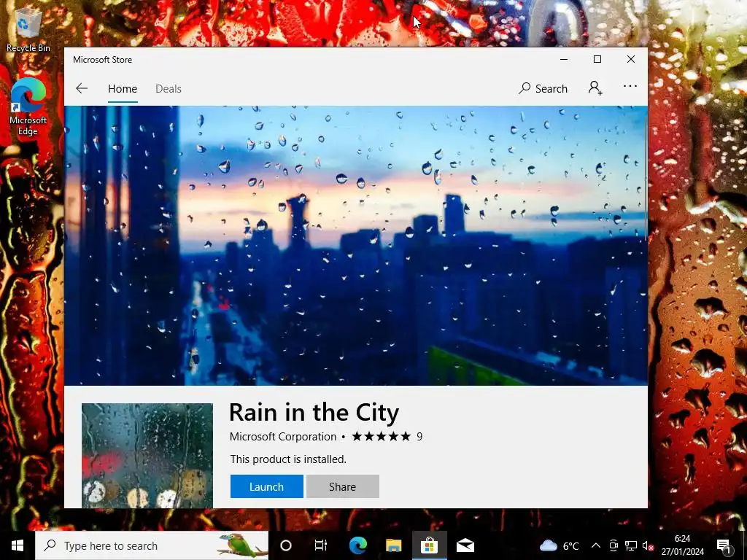Viewport: 747px width, 560px height.
Task: Maximize the Microsoft Store window
Action: tap(597, 59)
